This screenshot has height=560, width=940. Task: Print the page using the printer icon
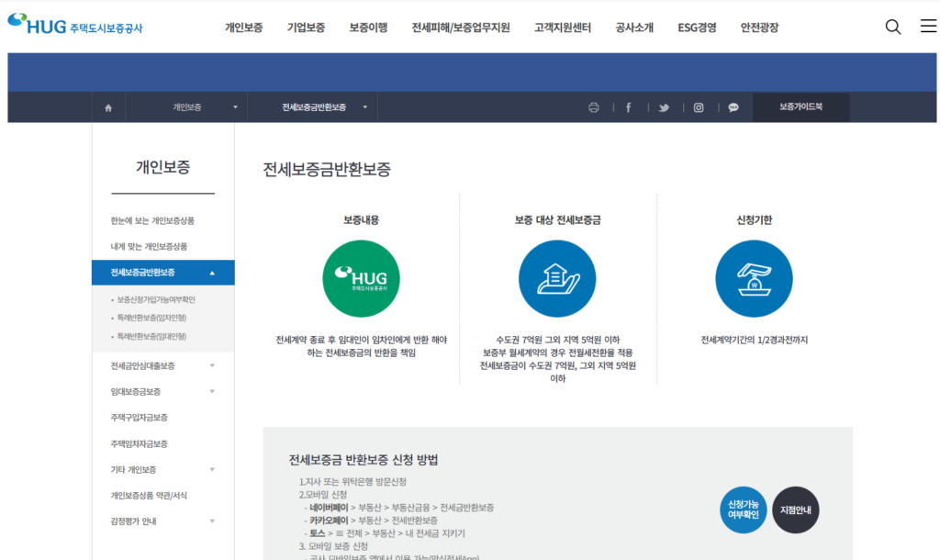[x=594, y=107]
